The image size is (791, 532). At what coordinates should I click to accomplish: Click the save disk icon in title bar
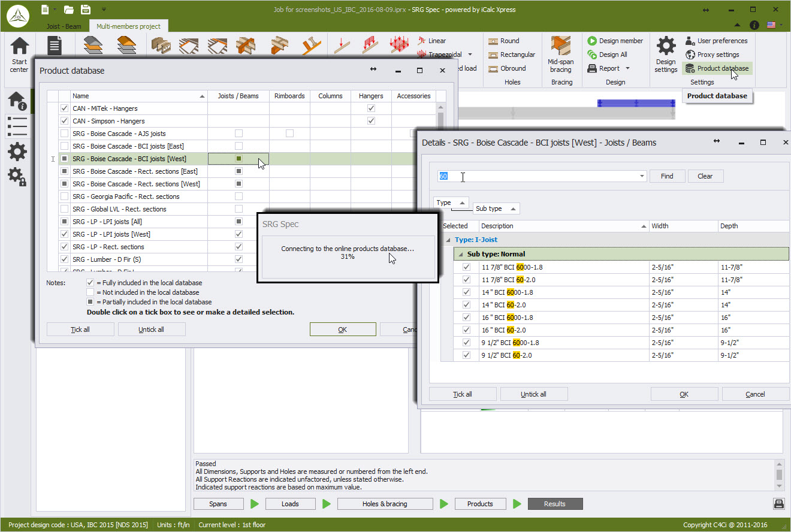86,9
